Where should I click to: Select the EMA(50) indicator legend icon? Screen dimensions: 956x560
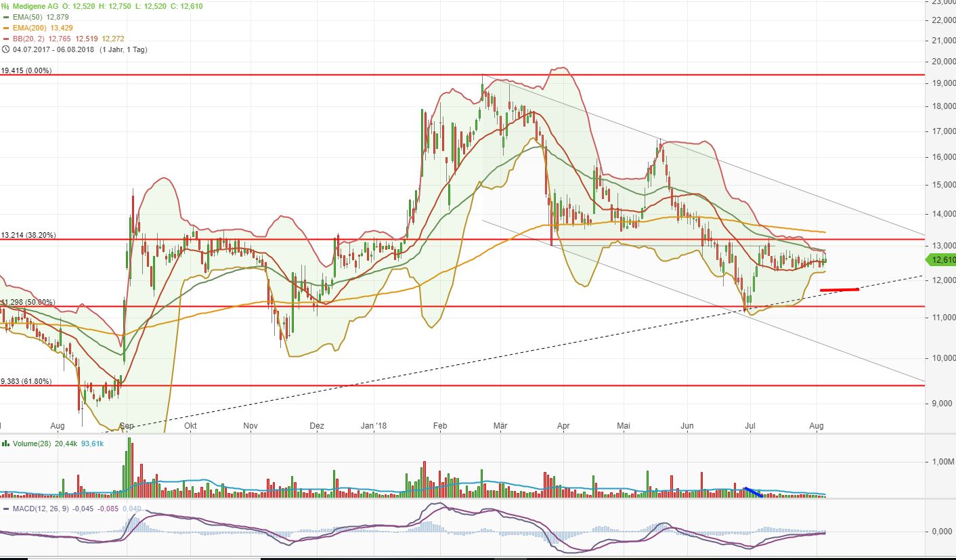coord(5,16)
